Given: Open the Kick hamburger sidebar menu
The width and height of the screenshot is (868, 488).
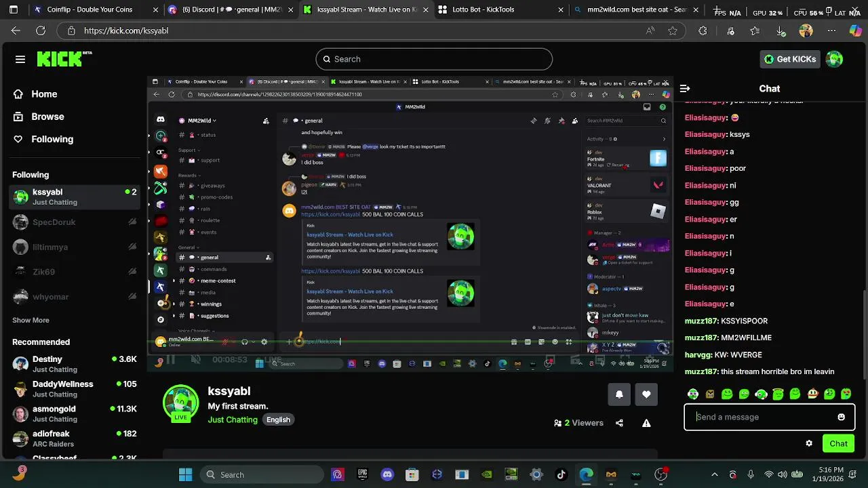Looking at the screenshot, I should click(20, 59).
